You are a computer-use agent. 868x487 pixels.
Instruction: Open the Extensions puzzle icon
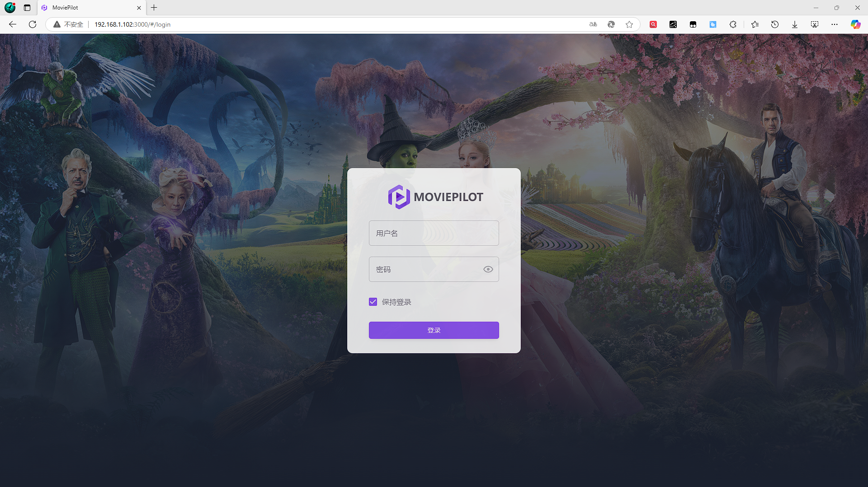click(x=733, y=24)
